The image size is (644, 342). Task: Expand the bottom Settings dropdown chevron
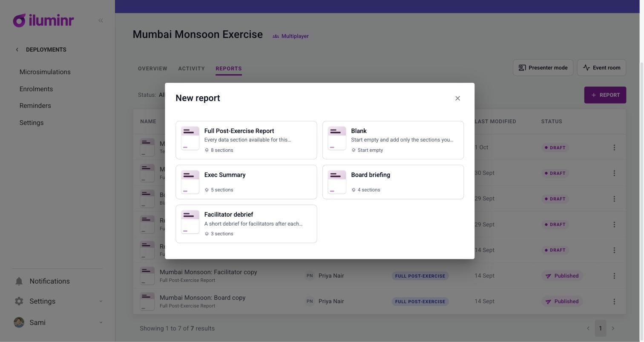tap(101, 301)
